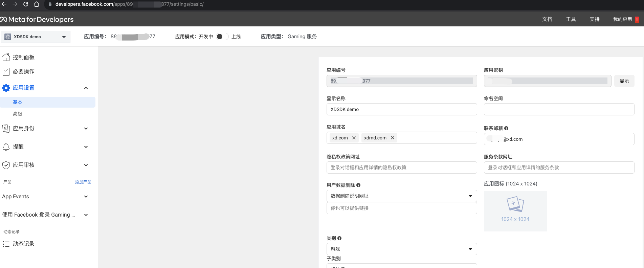
Task: Expand 使用 Facebook 登录 Gaming chevron
Action: [x=86, y=215]
